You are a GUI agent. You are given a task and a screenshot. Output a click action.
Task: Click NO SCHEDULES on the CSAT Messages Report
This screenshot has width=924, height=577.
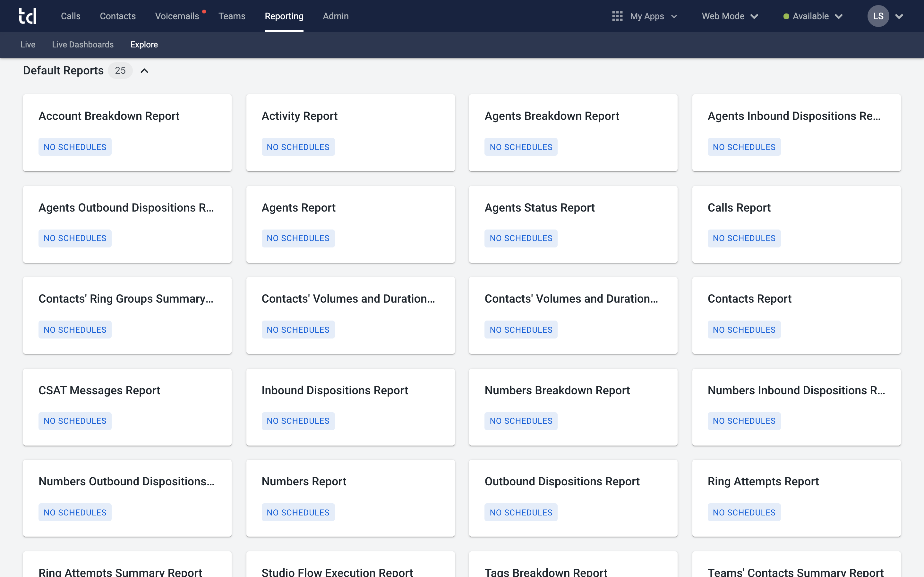click(75, 421)
